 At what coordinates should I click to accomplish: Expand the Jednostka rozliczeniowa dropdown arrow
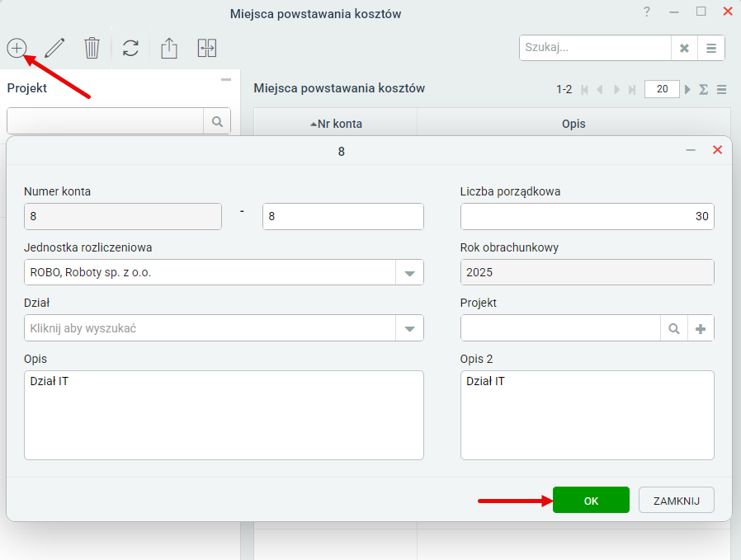[x=409, y=272]
